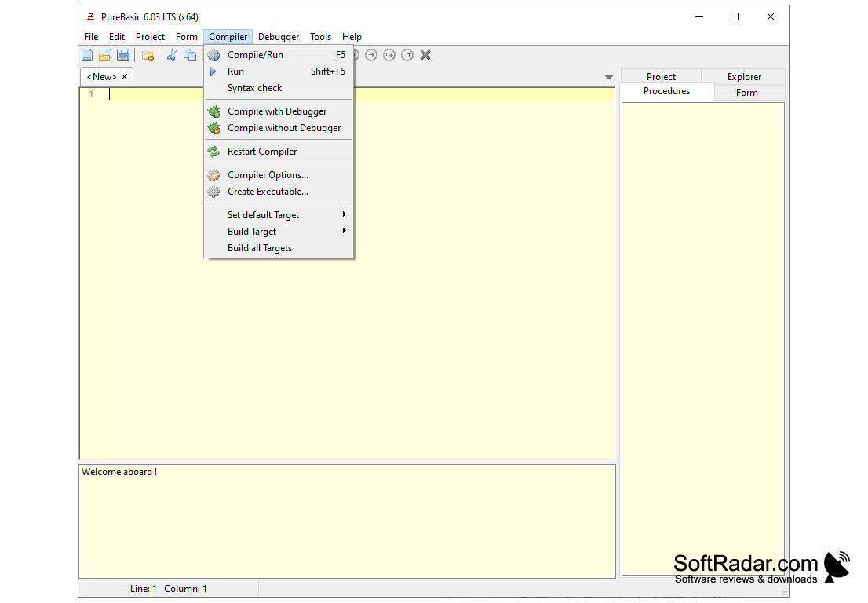Click the debugger Step Out icon
Screen dimensions: 868x603
(407, 55)
